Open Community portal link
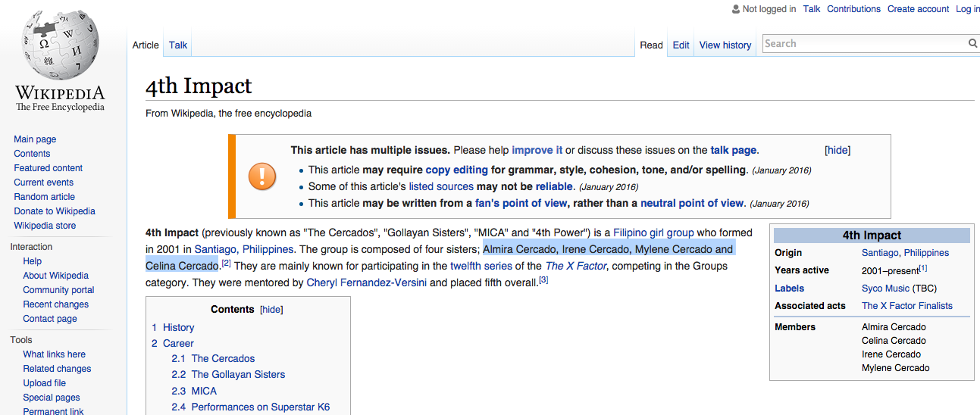The width and height of the screenshot is (980, 415). pos(59,290)
